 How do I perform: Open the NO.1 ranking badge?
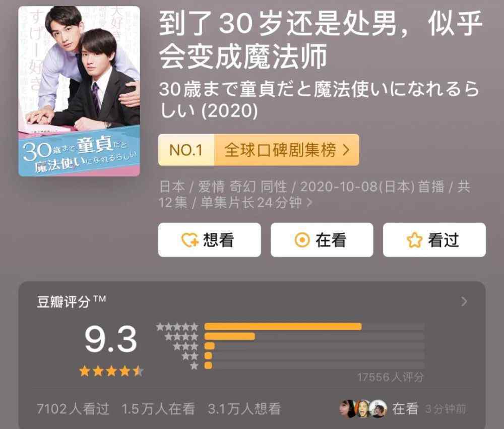186,150
